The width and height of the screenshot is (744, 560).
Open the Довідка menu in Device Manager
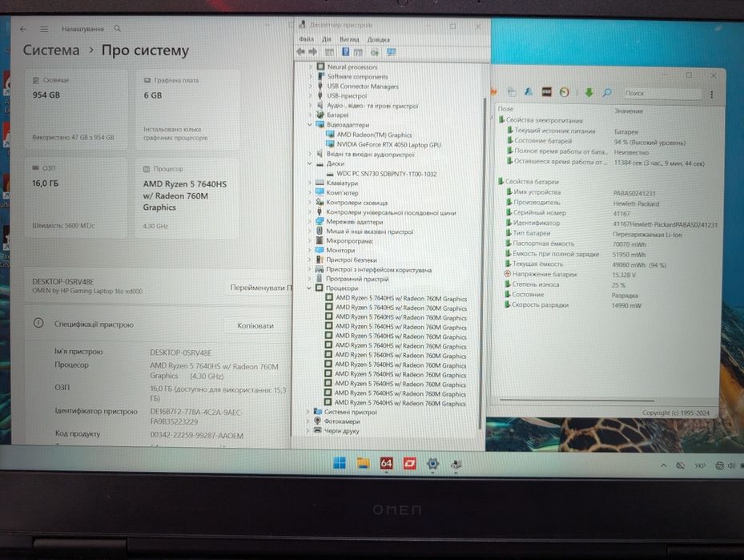click(378, 40)
